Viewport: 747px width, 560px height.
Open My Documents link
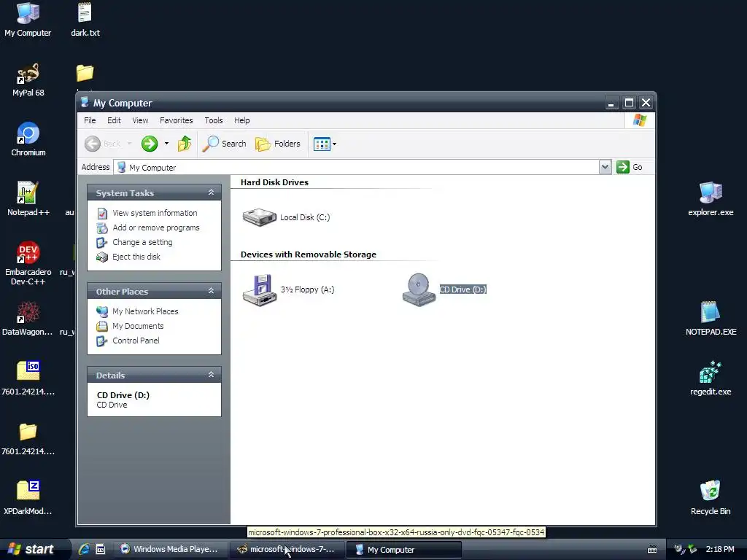click(138, 326)
